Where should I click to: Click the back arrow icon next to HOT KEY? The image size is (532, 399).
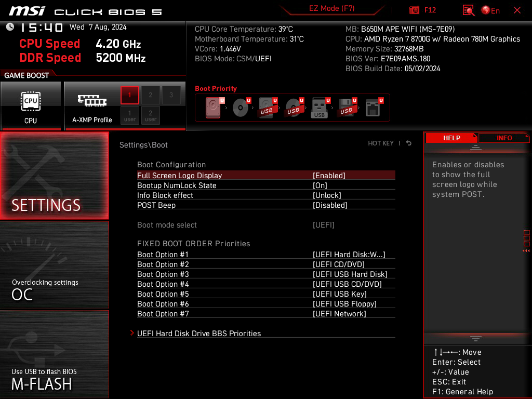(x=409, y=143)
